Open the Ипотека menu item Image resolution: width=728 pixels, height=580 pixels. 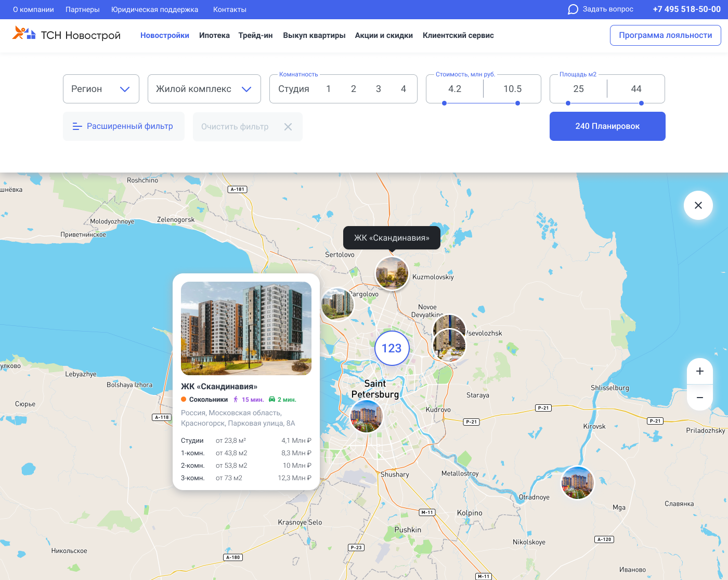[214, 35]
